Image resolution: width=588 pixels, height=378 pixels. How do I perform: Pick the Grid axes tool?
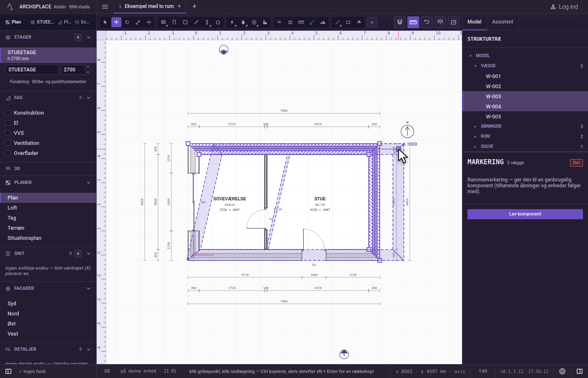(290, 22)
